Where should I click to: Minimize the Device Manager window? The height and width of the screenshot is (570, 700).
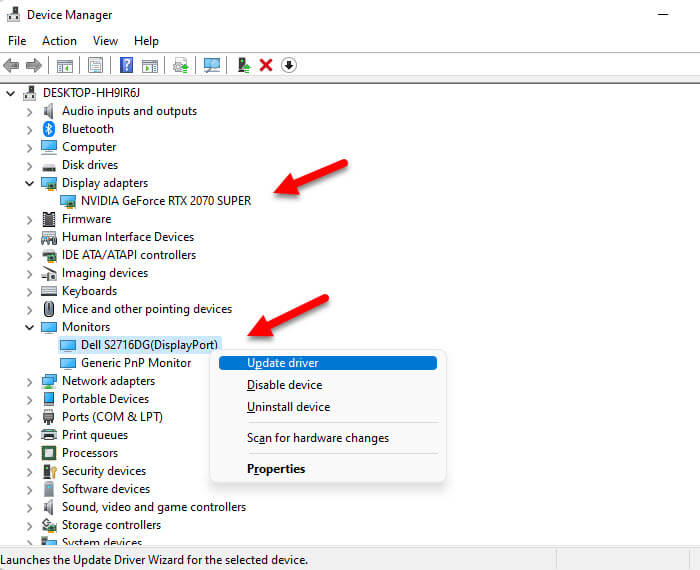click(x=663, y=15)
